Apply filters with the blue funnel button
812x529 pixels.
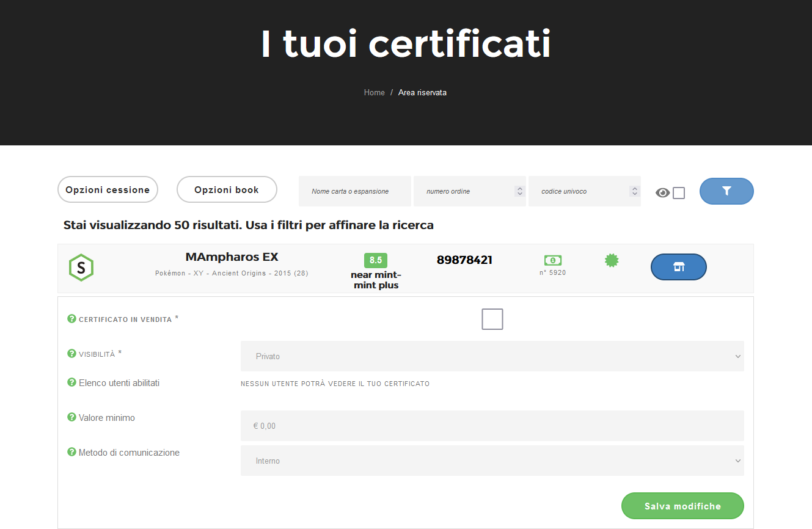coord(726,191)
